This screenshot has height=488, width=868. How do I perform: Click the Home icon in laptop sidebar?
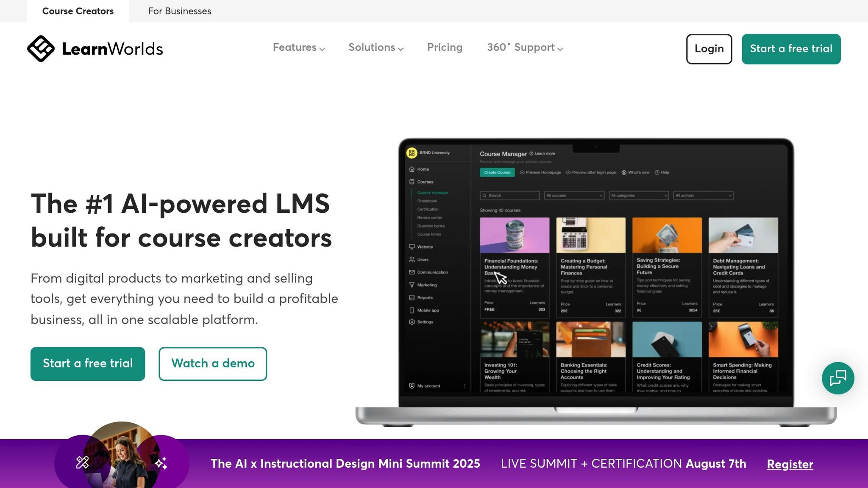tap(412, 169)
